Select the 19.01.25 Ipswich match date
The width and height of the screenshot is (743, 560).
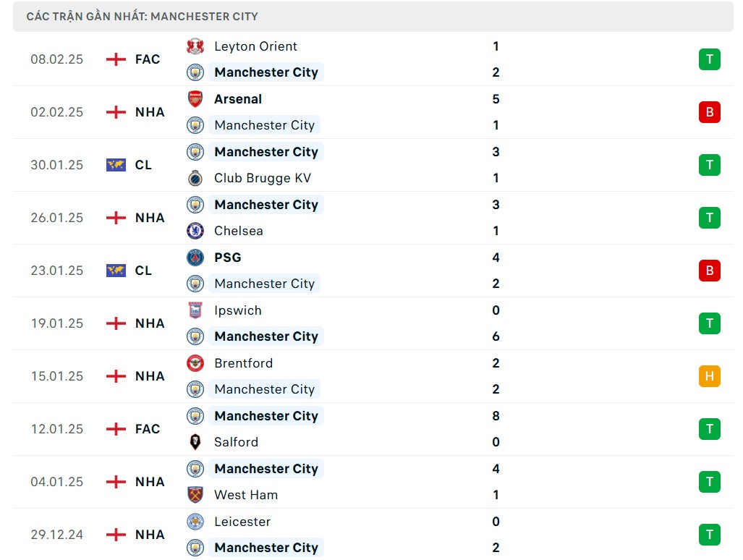[x=56, y=323]
